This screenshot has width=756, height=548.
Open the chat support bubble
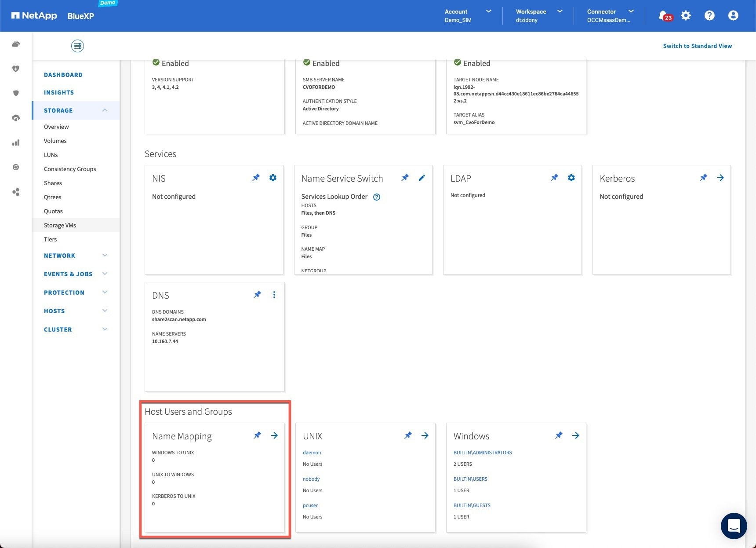(x=734, y=526)
